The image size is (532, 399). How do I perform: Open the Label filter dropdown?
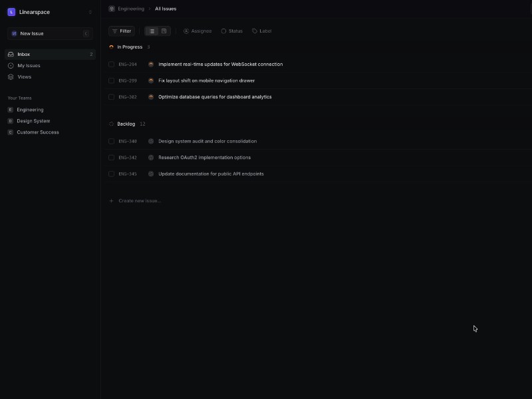261,31
